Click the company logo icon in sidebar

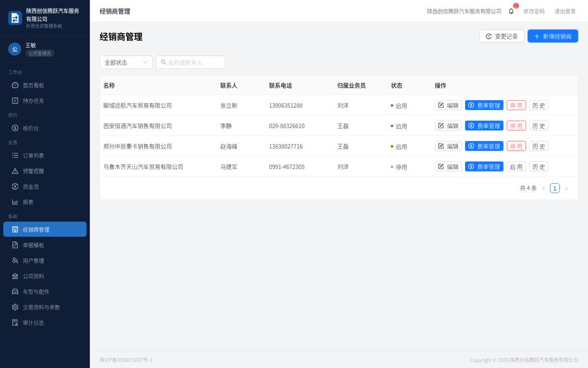15,18
